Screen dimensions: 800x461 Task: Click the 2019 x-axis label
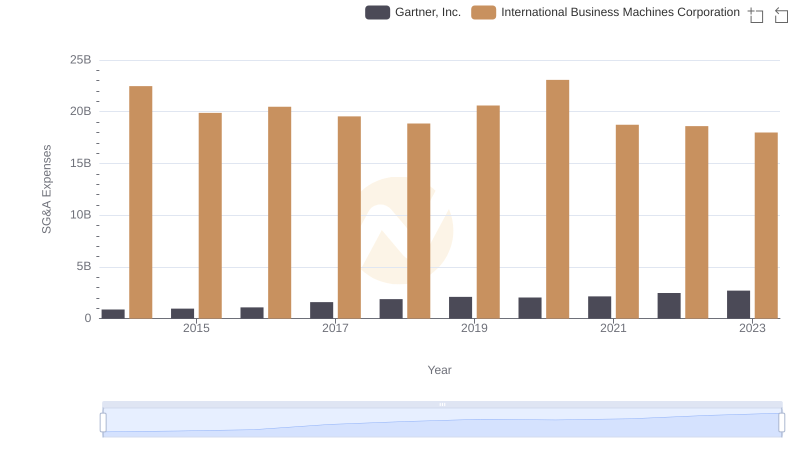[474, 328]
